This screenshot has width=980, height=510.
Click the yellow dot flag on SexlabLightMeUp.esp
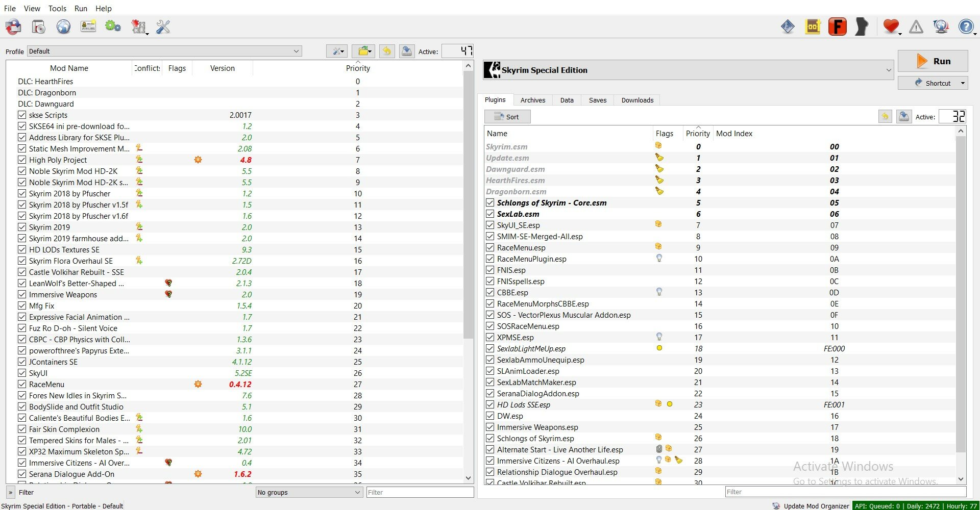(659, 348)
